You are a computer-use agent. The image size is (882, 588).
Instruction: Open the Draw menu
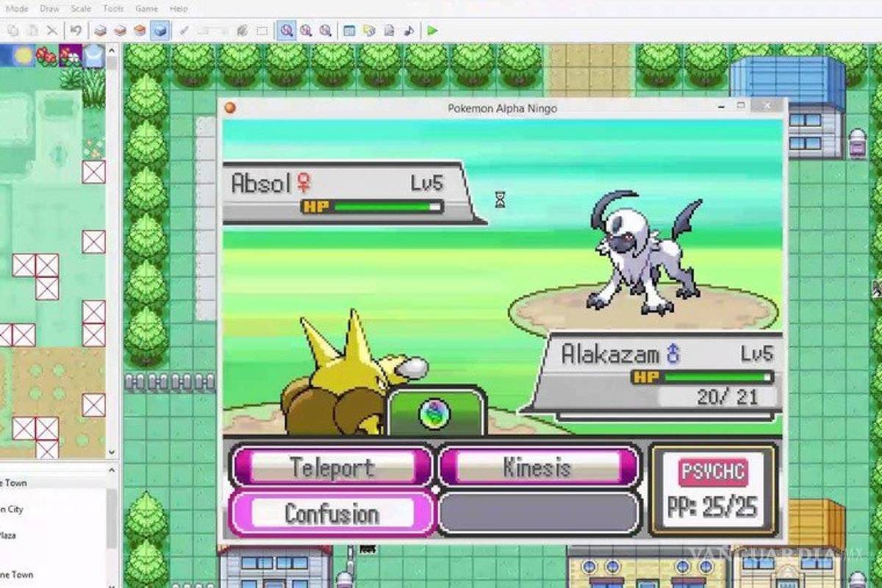(x=50, y=8)
